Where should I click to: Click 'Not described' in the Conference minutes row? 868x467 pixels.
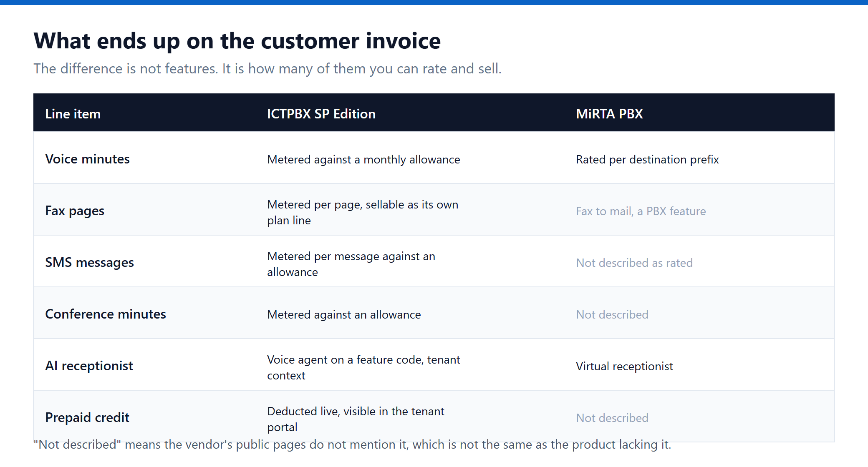coord(612,314)
